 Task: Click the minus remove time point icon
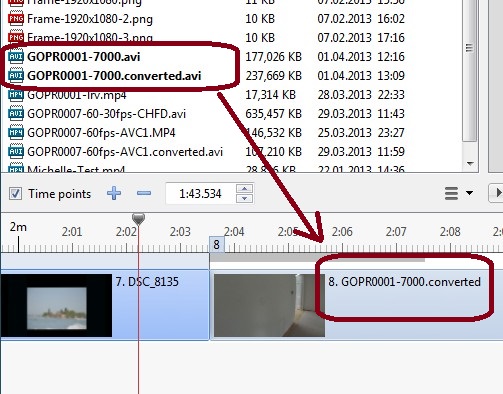[144, 193]
